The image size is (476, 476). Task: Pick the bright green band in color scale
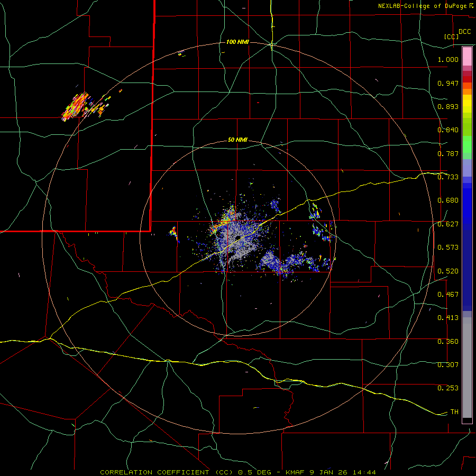[467, 144]
